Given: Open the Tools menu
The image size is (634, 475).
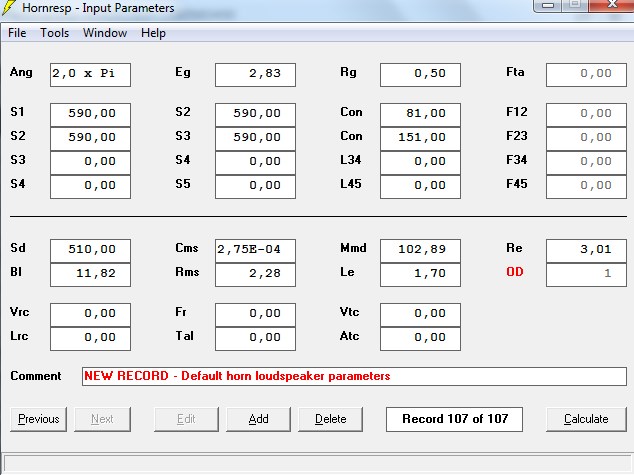Looking at the screenshot, I should (x=55, y=33).
